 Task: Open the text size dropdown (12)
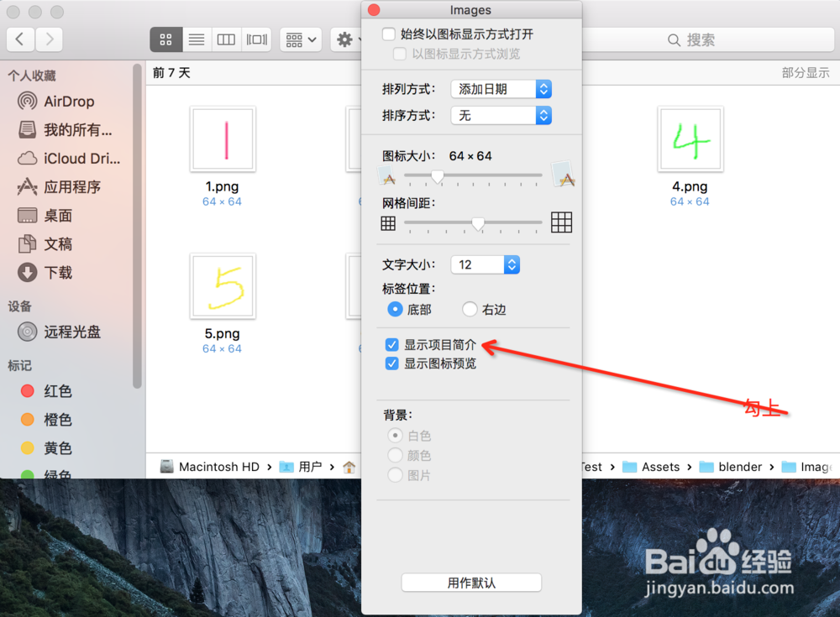(x=486, y=264)
